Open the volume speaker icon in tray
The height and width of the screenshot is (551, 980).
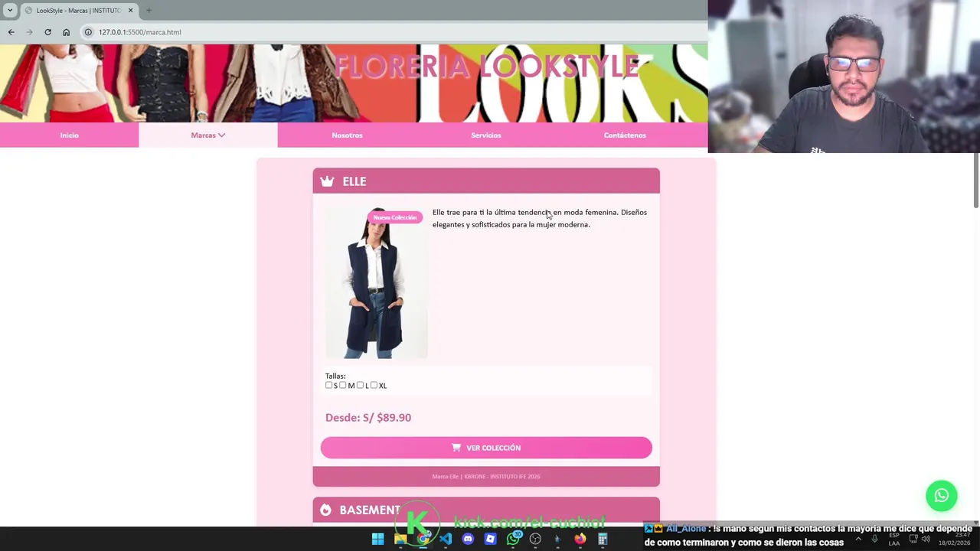926,539
